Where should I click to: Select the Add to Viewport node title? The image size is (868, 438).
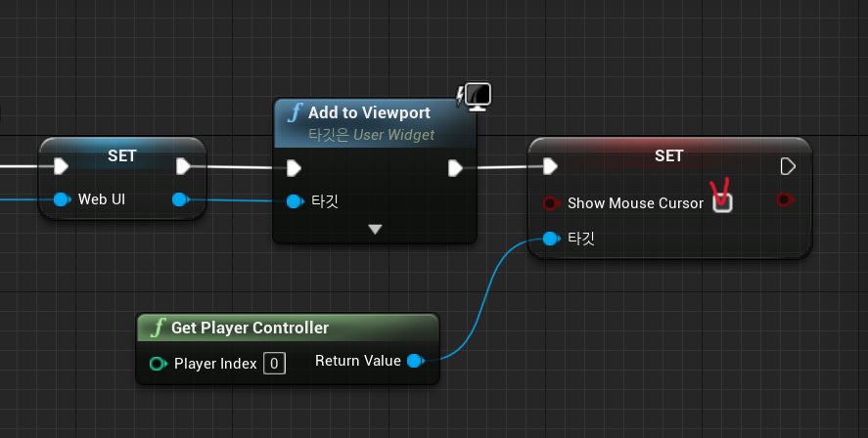point(369,113)
